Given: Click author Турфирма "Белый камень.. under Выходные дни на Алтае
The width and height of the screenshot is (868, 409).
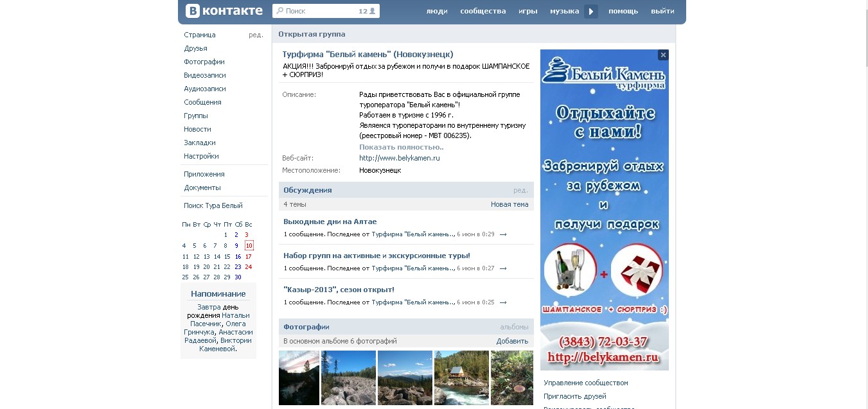Looking at the screenshot, I should point(413,234).
